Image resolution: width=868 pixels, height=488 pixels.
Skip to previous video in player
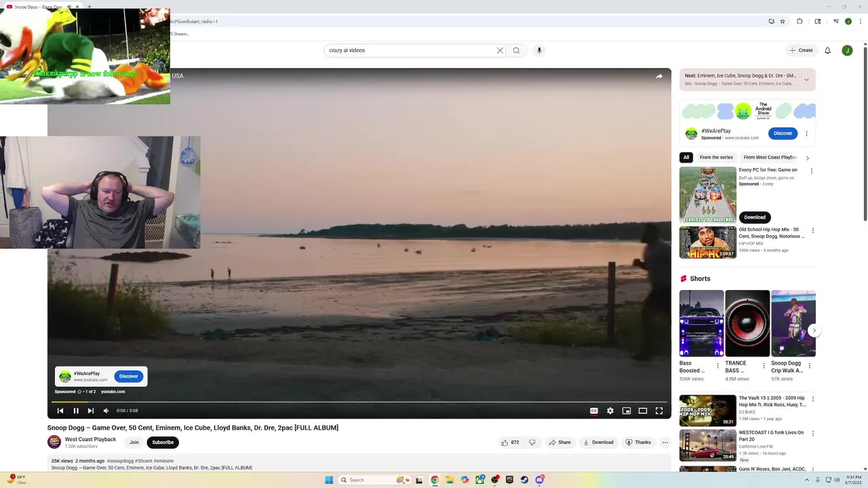pyautogui.click(x=60, y=411)
